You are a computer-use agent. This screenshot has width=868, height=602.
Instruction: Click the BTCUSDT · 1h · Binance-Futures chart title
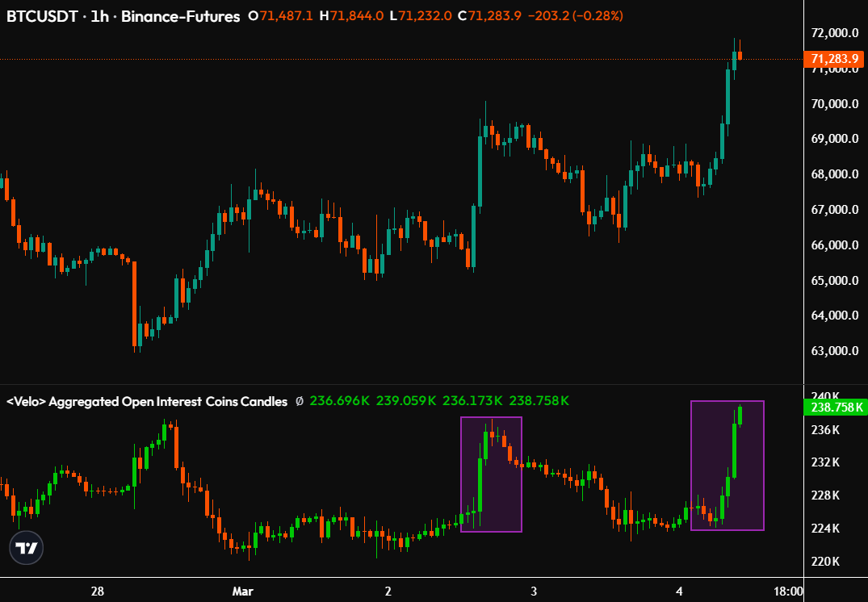click(x=123, y=16)
